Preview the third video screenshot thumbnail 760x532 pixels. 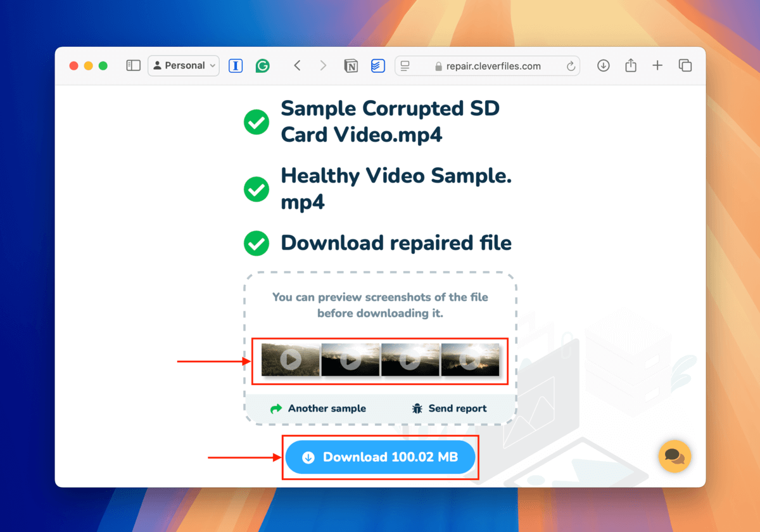pos(410,360)
